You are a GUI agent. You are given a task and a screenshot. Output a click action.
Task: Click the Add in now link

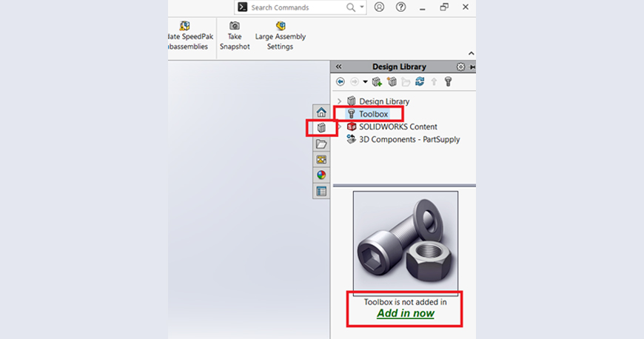(x=406, y=313)
